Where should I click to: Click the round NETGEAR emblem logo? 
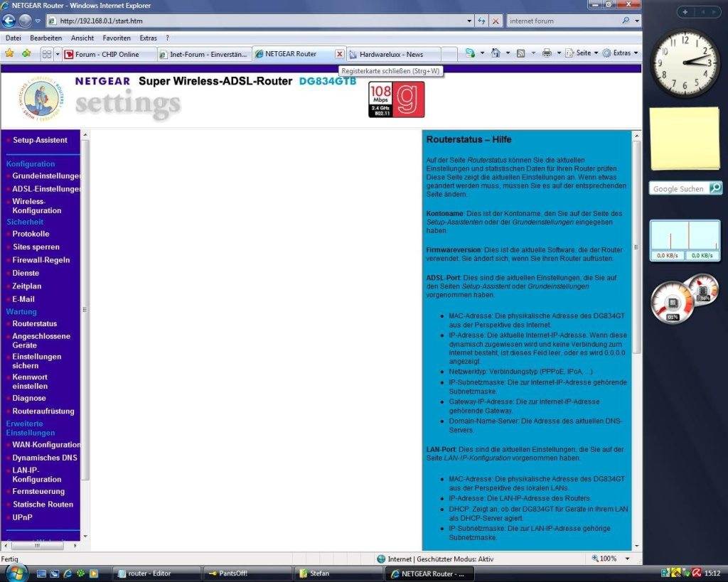point(42,98)
